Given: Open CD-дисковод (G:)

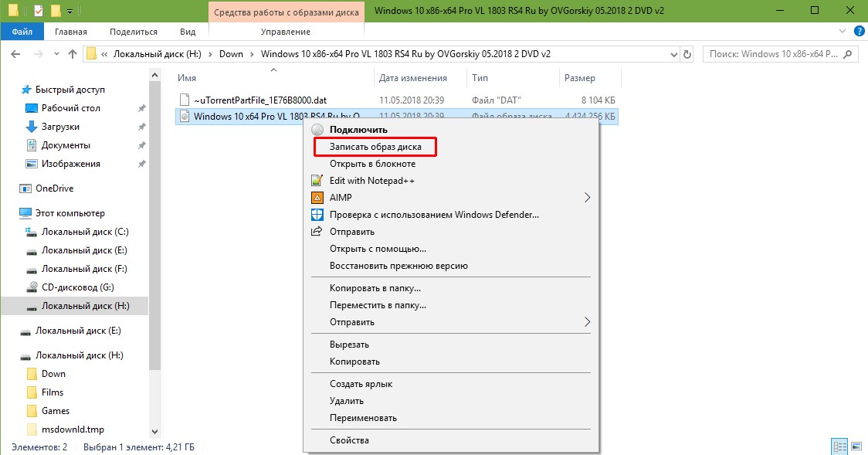Looking at the screenshot, I should pos(77,287).
